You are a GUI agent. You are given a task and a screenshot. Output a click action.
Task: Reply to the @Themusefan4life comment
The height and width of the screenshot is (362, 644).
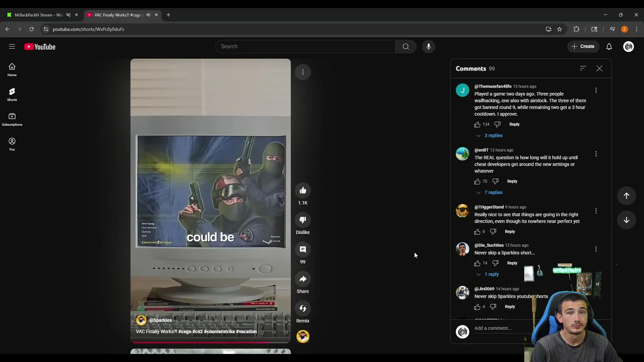coord(514,124)
